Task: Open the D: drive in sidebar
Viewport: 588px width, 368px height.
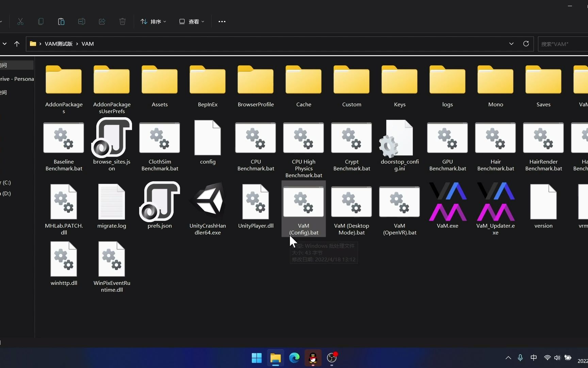Action: pyautogui.click(x=6, y=193)
